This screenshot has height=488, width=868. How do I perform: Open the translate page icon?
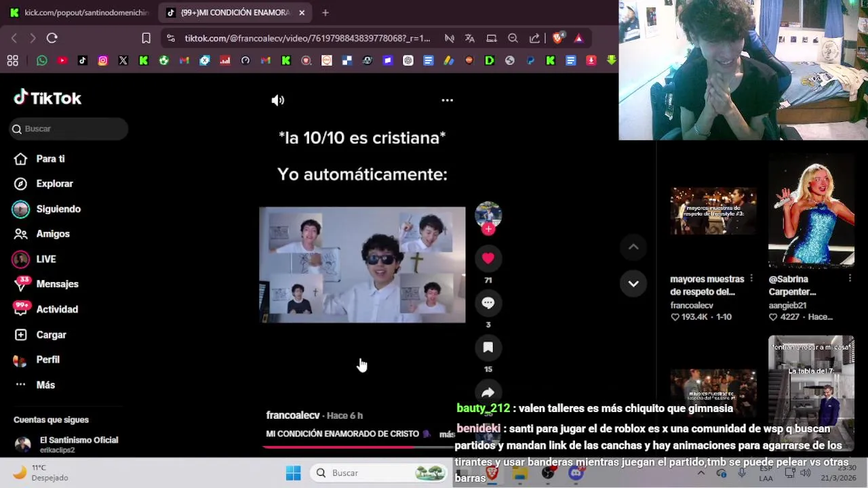tap(469, 39)
